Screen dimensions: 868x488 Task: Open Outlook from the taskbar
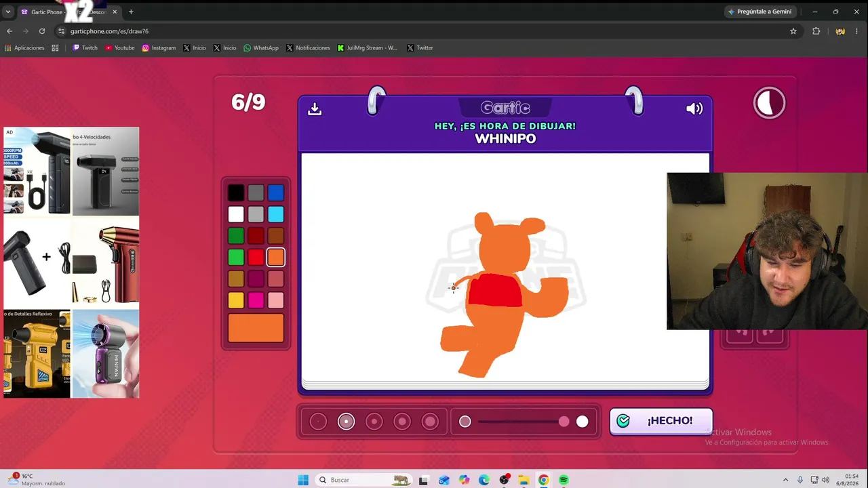[443, 480]
